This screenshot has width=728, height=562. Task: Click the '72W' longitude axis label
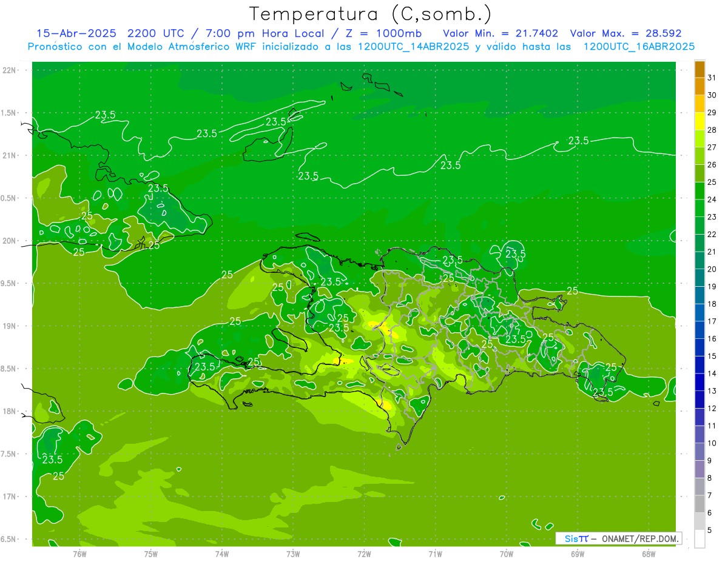(x=364, y=554)
